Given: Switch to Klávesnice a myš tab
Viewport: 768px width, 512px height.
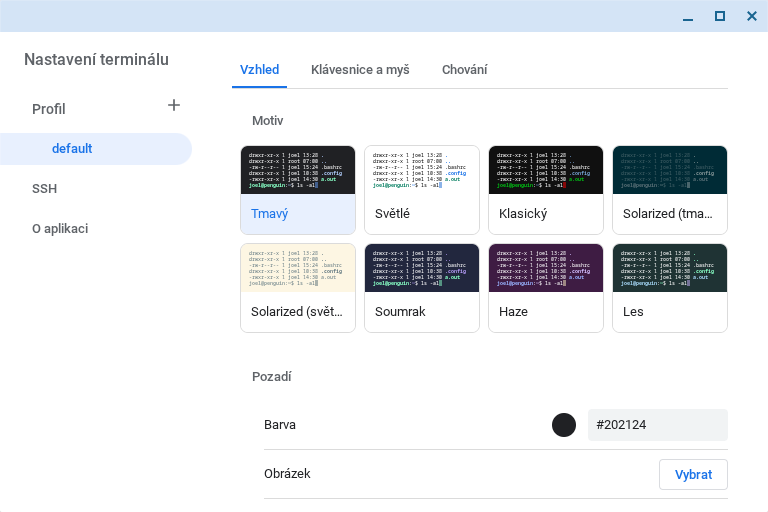Looking at the screenshot, I should pyautogui.click(x=360, y=70).
